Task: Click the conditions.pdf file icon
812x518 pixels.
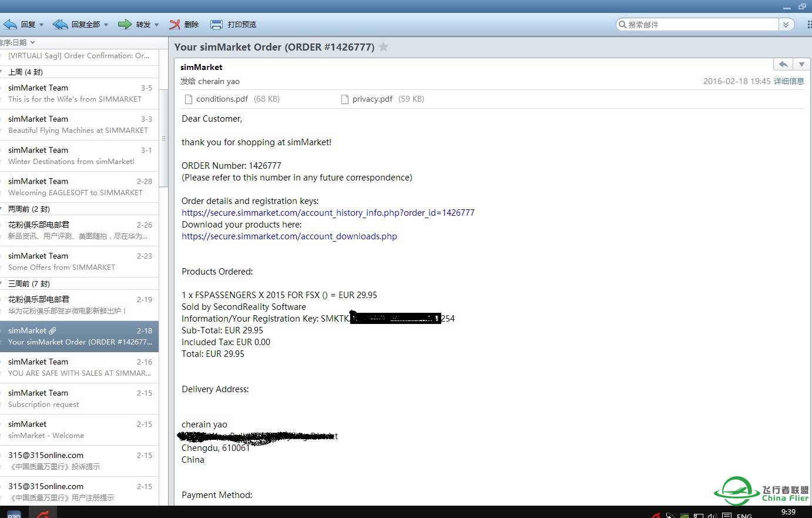Action: pyautogui.click(x=189, y=99)
